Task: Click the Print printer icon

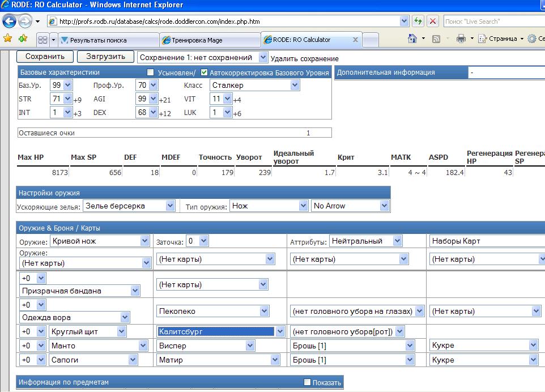Action: [461, 39]
